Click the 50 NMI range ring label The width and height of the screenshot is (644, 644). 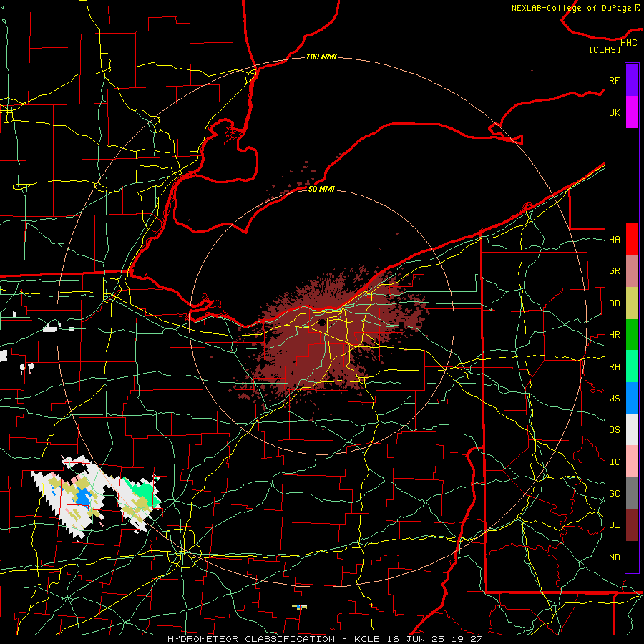[321, 189]
